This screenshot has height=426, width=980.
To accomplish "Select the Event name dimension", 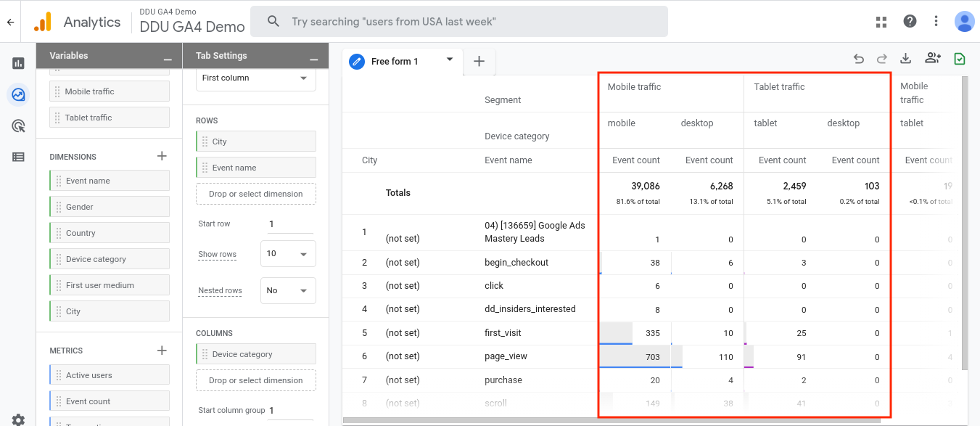I will (x=110, y=181).
